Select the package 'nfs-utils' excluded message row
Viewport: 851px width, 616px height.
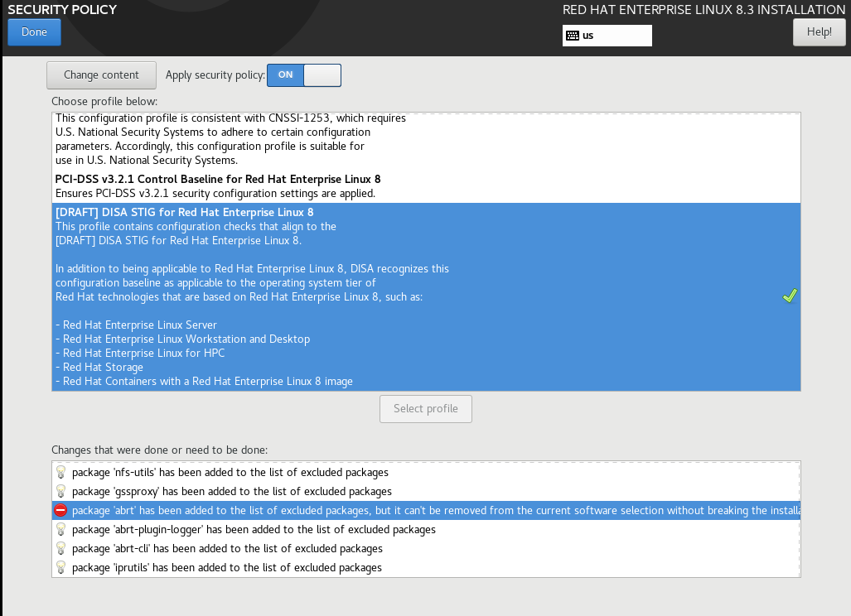[x=426, y=472]
